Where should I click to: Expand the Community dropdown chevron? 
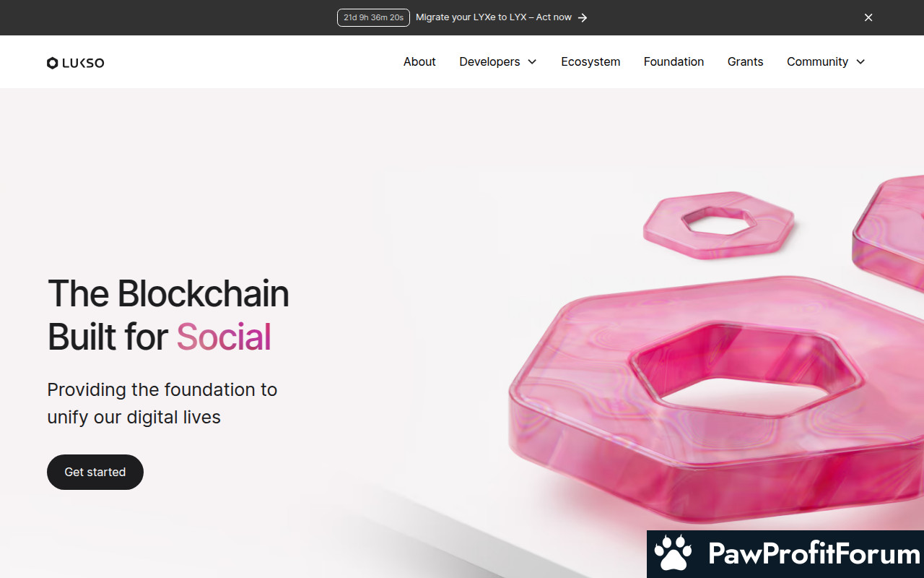point(860,62)
